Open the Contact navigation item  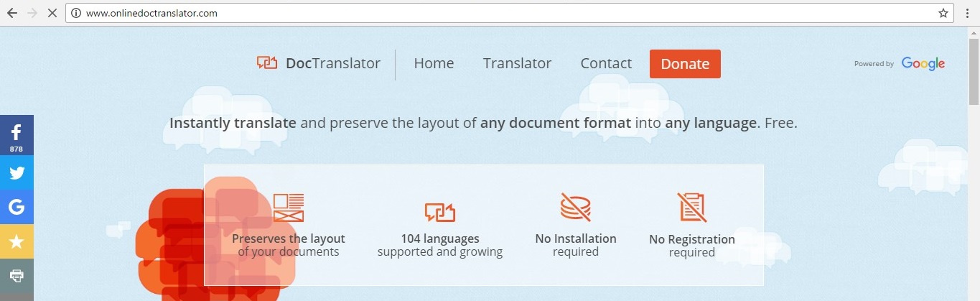pos(606,63)
